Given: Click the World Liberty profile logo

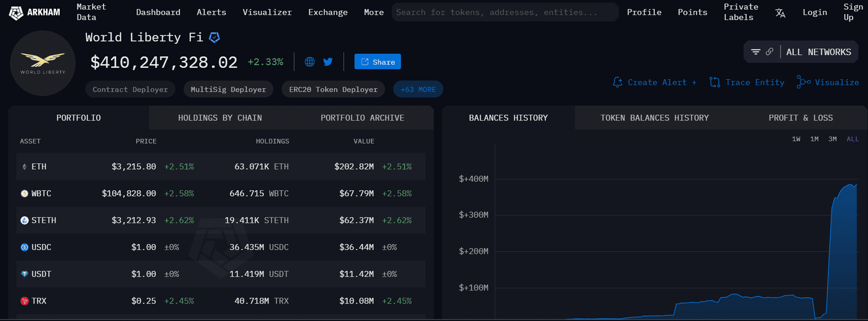Looking at the screenshot, I should click(x=43, y=63).
